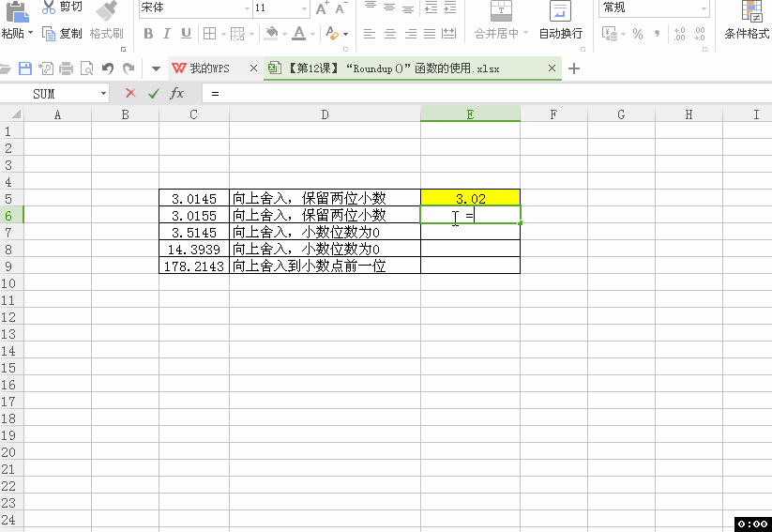Toggle underline formatting

[x=186, y=34]
